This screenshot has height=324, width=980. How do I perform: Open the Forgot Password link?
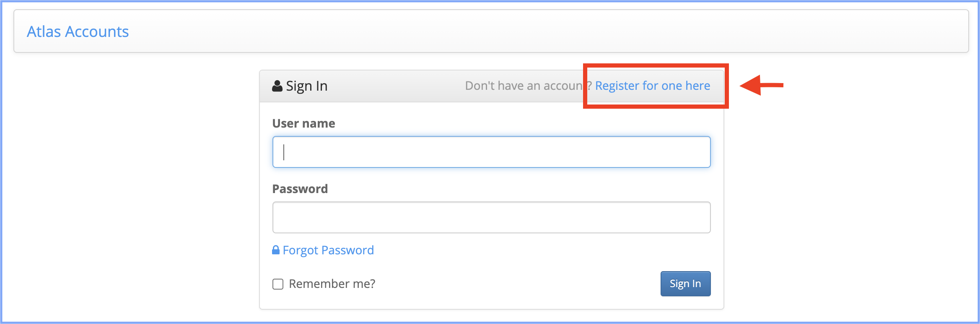(x=328, y=251)
